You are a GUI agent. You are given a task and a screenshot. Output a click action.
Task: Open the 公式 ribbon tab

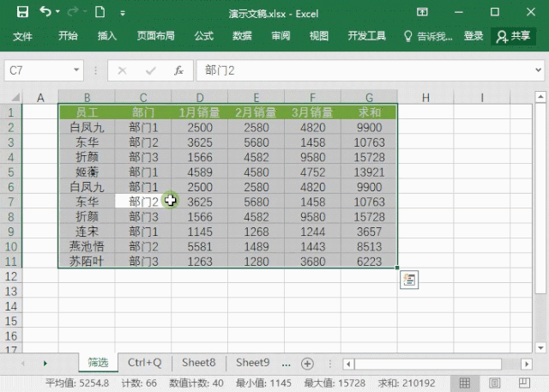point(204,36)
